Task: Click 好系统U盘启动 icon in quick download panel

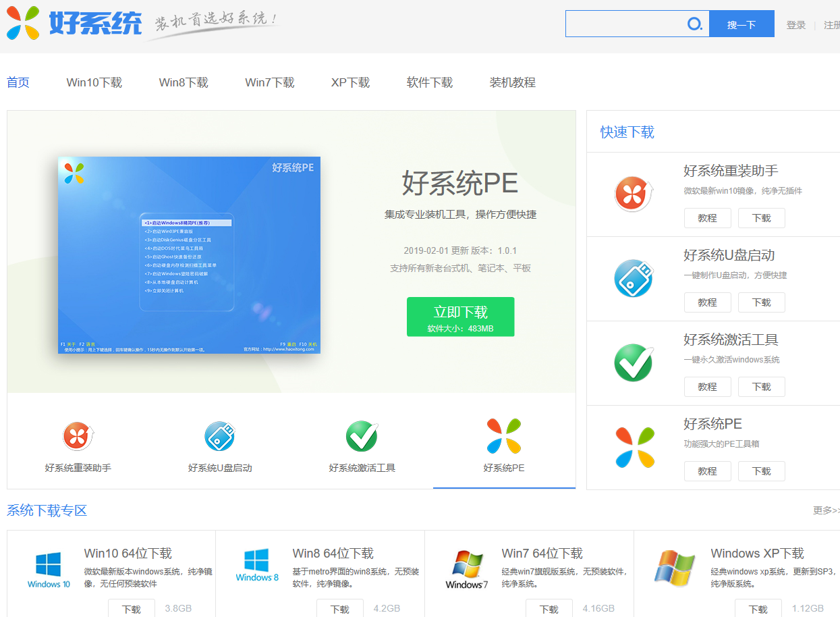Action: click(x=634, y=278)
